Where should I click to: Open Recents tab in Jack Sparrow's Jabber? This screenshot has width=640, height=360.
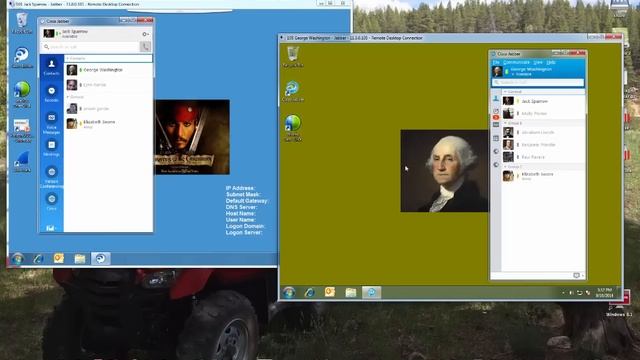click(x=51, y=94)
